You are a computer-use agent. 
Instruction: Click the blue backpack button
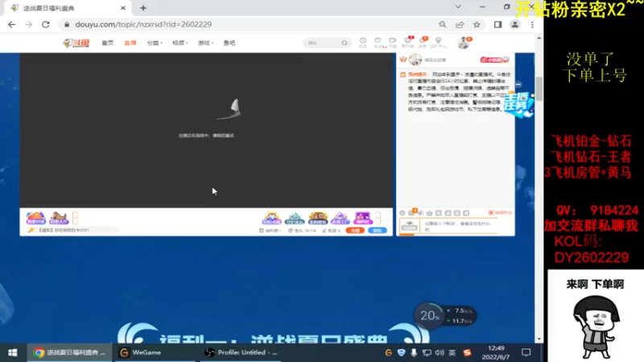[377, 231]
